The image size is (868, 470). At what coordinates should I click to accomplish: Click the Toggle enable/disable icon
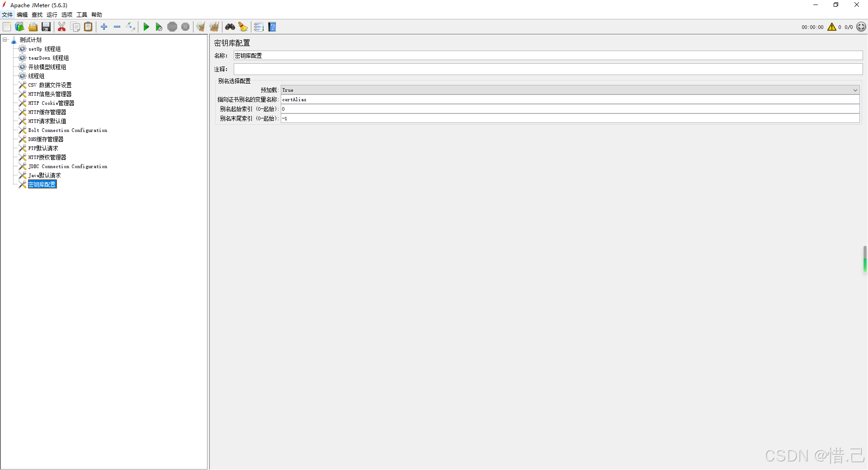click(130, 27)
